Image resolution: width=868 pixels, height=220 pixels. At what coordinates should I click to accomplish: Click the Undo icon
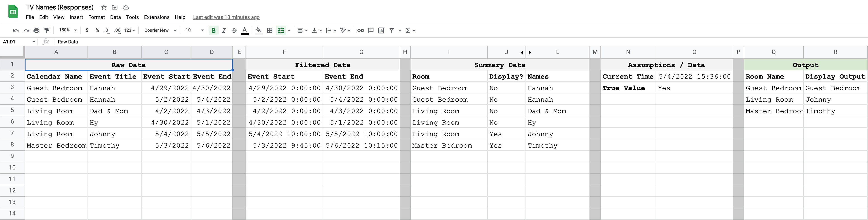16,30
